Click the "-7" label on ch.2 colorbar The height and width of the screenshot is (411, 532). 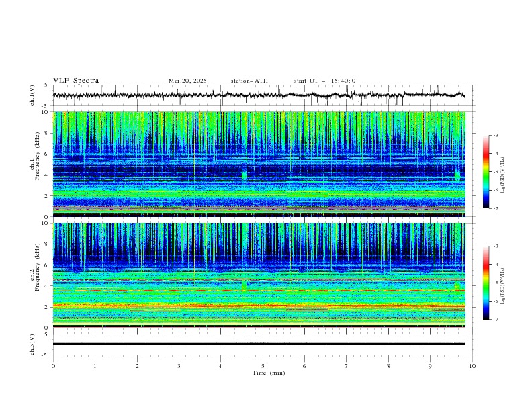[x=496, y=319]
